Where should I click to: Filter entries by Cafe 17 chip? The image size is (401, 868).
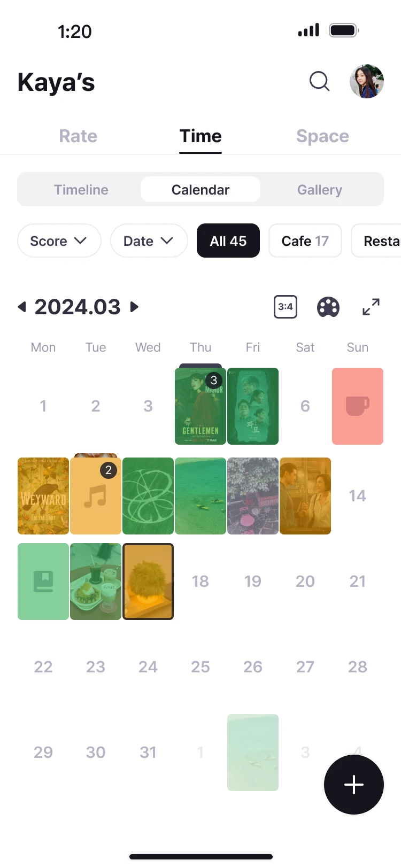[305, 241]
